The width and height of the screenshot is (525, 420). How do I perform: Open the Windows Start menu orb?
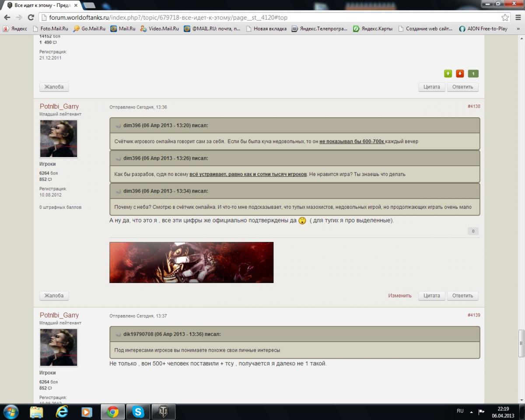[10, 412]
